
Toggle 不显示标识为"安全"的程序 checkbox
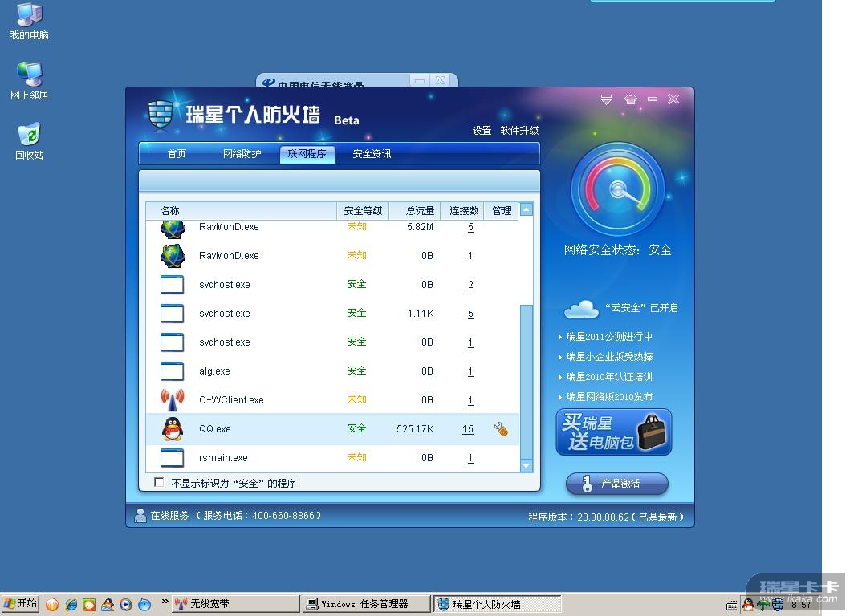point(159,482)
